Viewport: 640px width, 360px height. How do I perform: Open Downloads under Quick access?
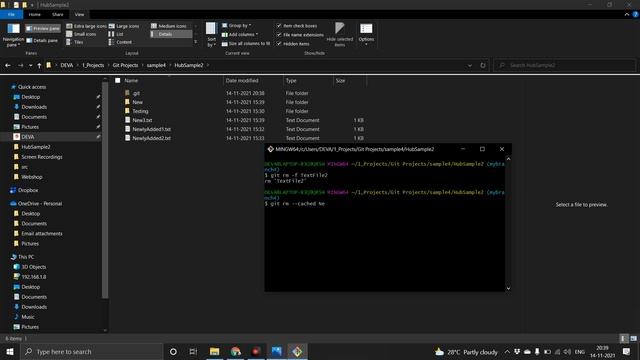[x=34, y=107]
